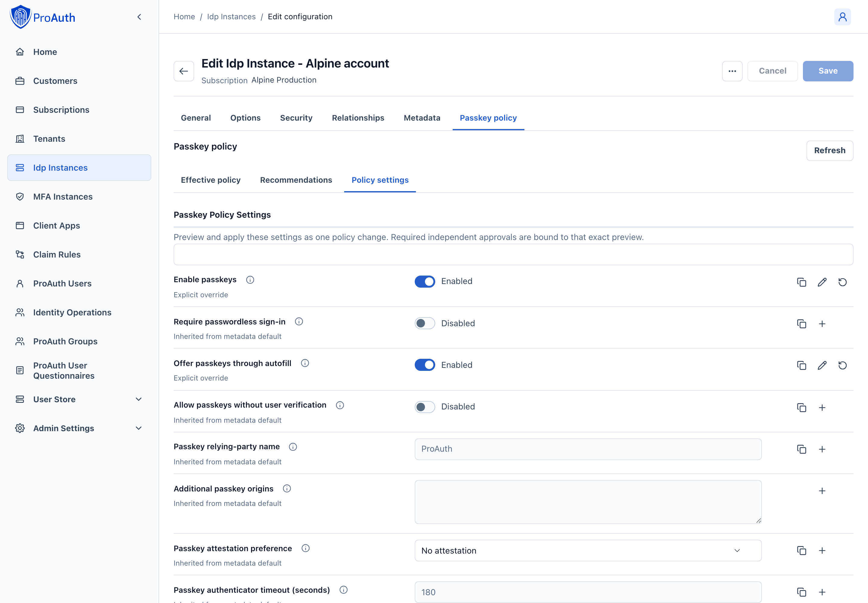This screenshot has height=603, width=868.
Task: Click the Additional passkey origins text area
Action: click(x=588, y=502)
